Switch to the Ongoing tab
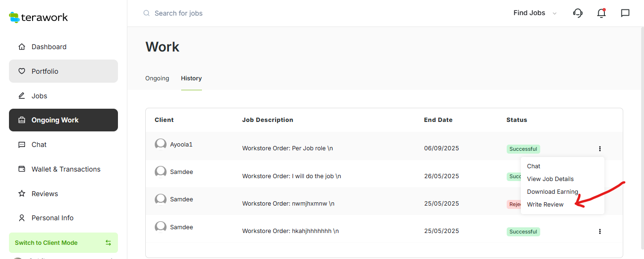The height and width of the screenshot is (259, 644). 157,78
